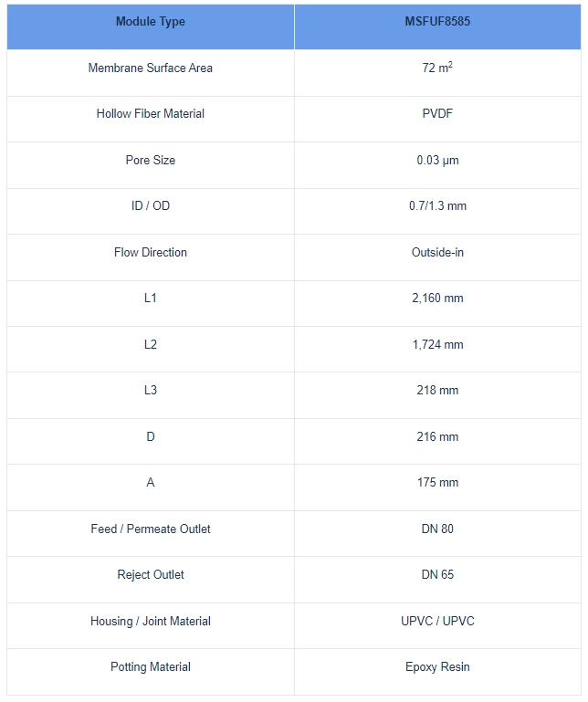This screenshot has width=588, height=702.
Task: Click the Feed / Permeate Outlet label
Action: coord(151,529)
